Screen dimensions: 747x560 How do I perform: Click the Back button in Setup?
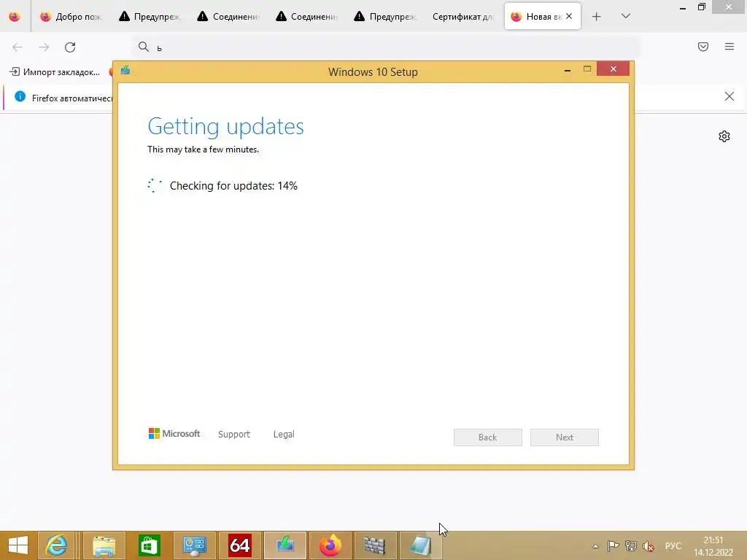click(488, 437)
